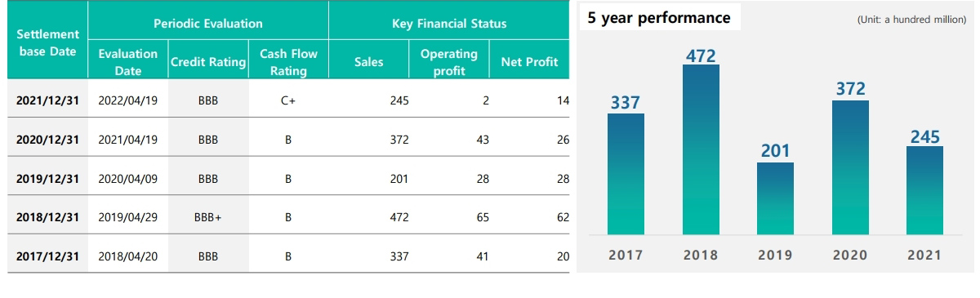Click the Net Profit column header
This screenshot has height=298, width=980.
529,62
